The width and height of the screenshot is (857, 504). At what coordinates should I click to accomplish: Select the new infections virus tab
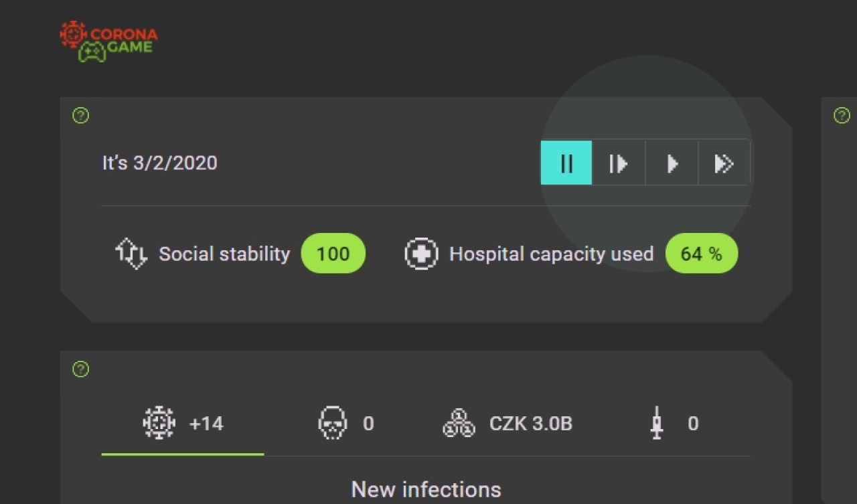pos(183,424)
